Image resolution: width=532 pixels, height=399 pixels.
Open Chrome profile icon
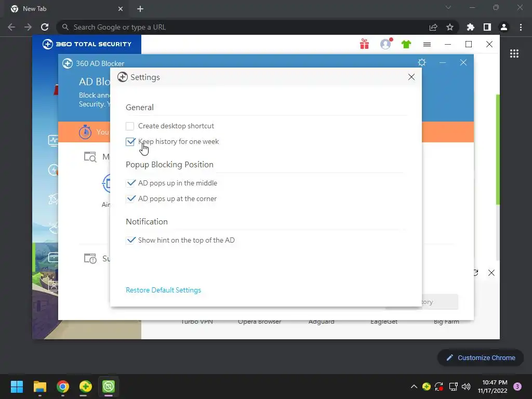point(504,27)
